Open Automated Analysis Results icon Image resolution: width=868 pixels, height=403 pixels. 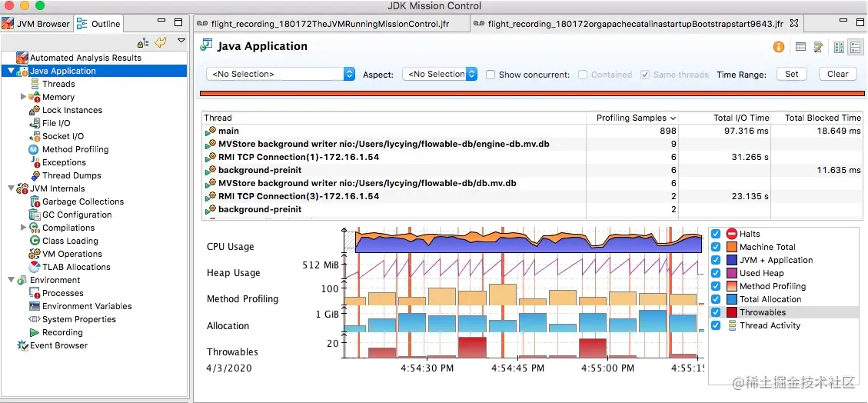(22, 58)
